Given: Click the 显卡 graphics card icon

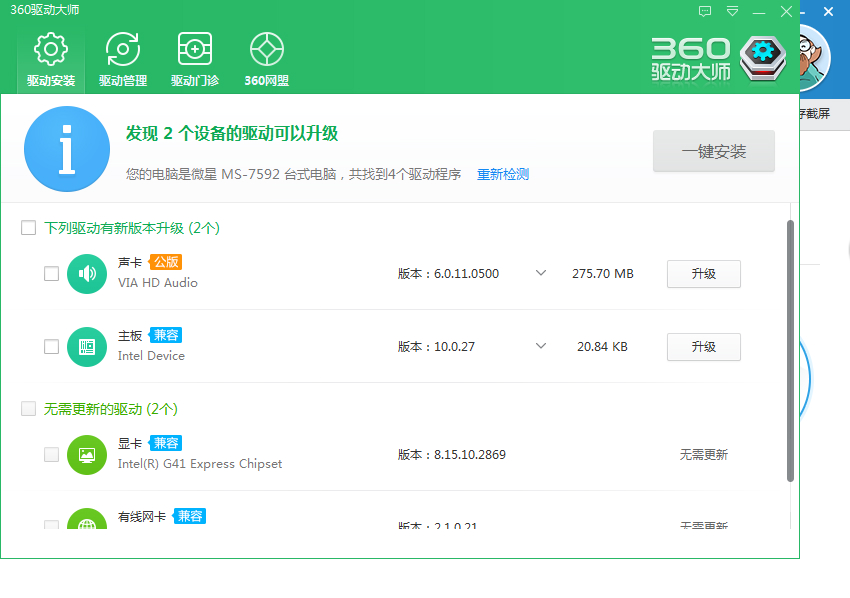Looking at the screenshot, I should point(87,455).
